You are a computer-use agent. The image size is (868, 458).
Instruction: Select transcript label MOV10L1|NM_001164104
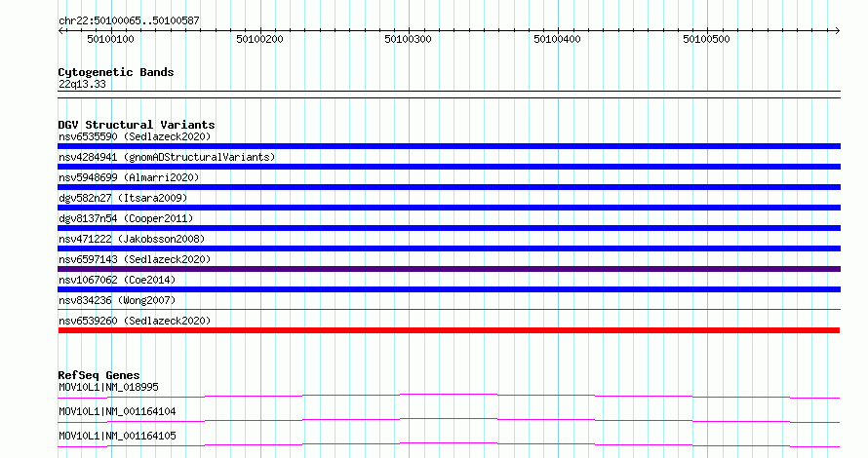(x=117, y=411)
